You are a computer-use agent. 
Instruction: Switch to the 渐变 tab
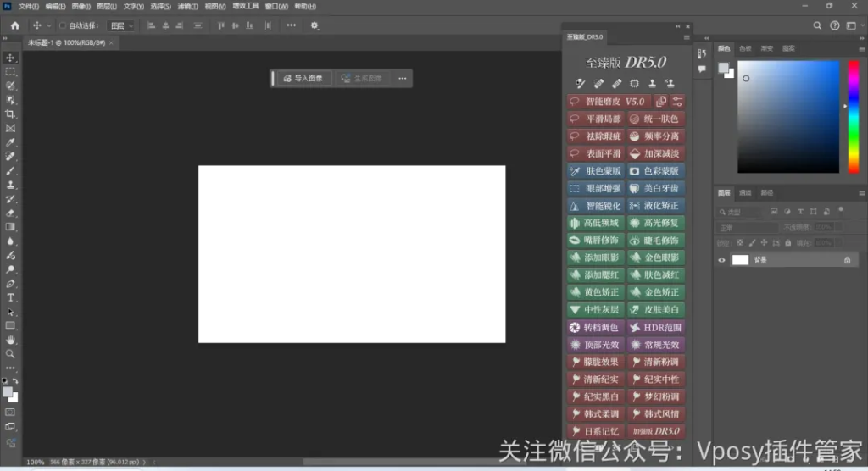coord(766,48)
